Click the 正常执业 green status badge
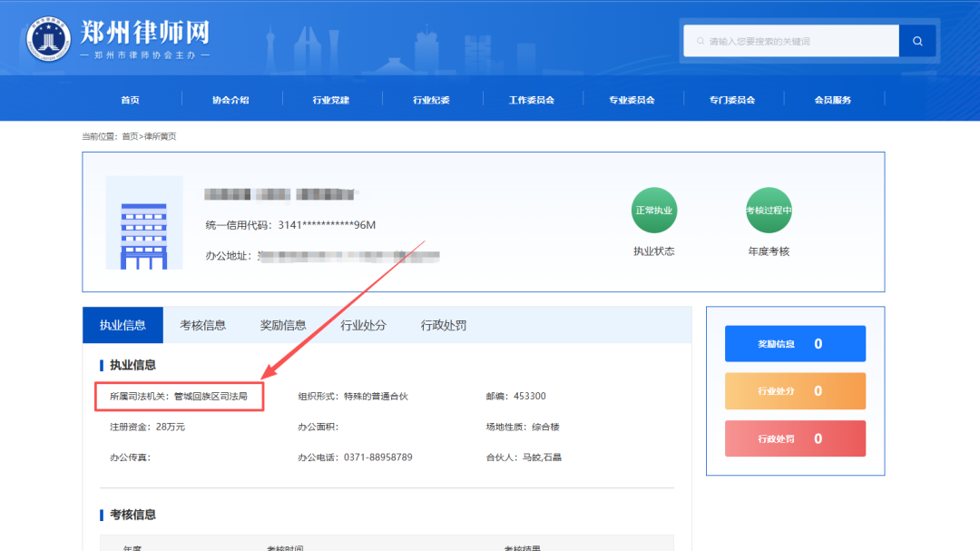Viewport: 980px width, 551px height. click(x=653, y=211)
